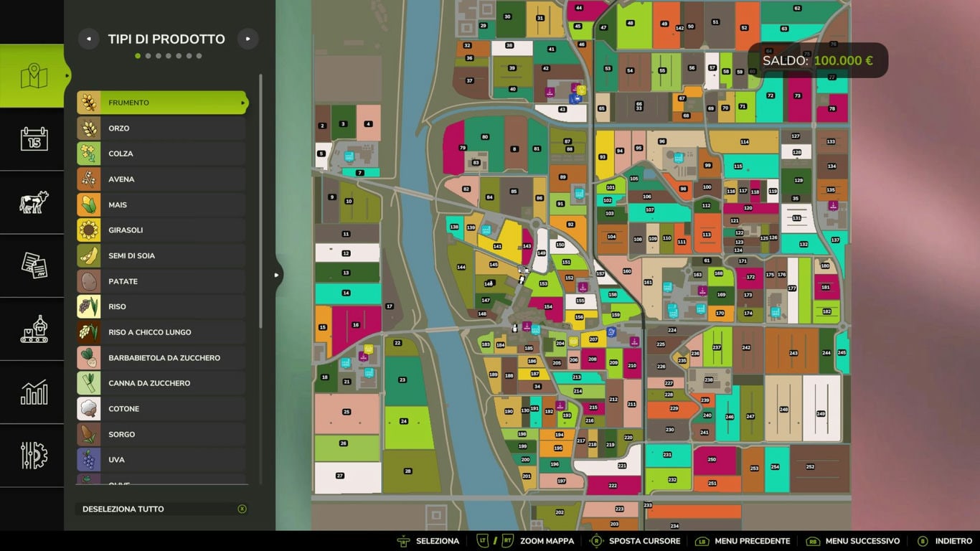Open the animals (cow) menu icon
The width and height of the screenshot is (980, 551).
[x=33, y=202]
